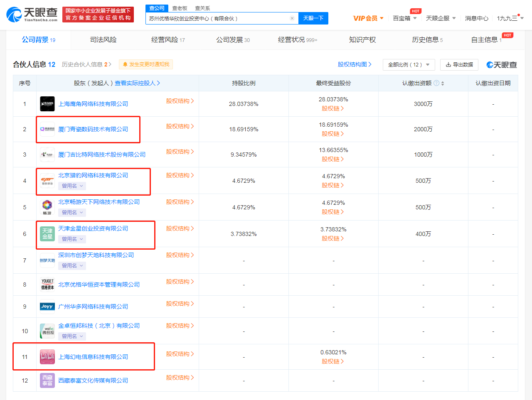This screenshot has width=532, height=400.
Task: Open the 天津金星 green logo tile
Action: (47, 234)
